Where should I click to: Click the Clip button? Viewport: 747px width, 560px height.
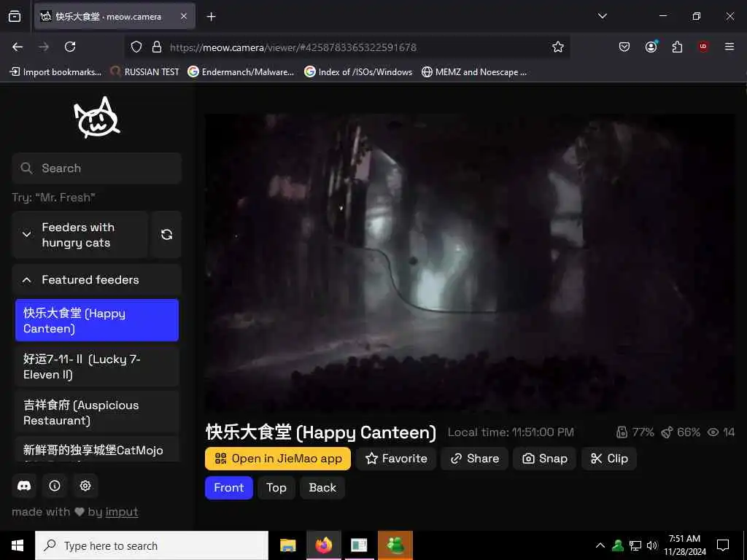pos(609,459)
